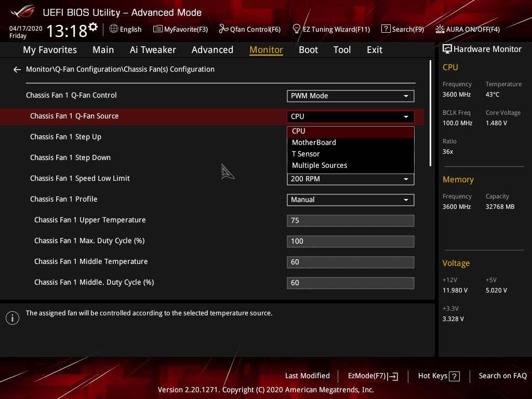The width and height of the screenshot is (532, 399).
Task: Choose CPU option in source list
Action: click(351, 131)
